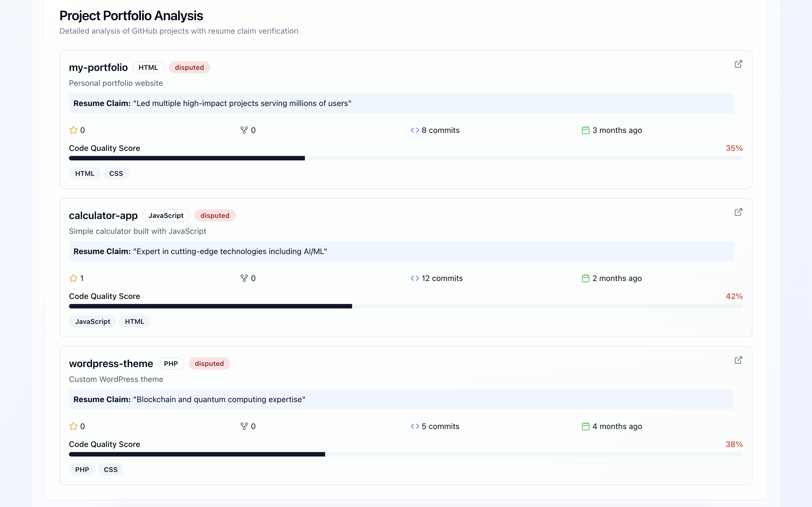The image size is (812, 507).
Task: Click the JavaScript language badge in header
Action: click(x=166, y=216)
